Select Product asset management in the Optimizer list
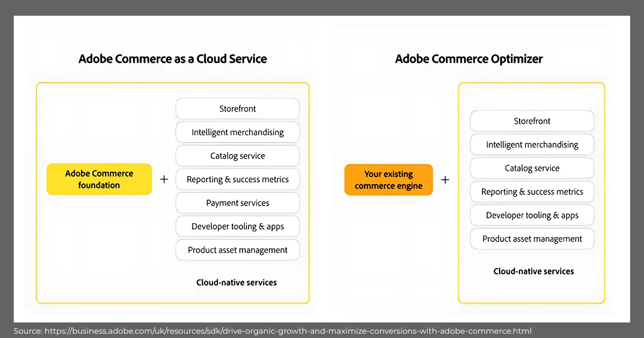Screen dimensions: 644x338 pyautogui.click(x=532, y=239)
